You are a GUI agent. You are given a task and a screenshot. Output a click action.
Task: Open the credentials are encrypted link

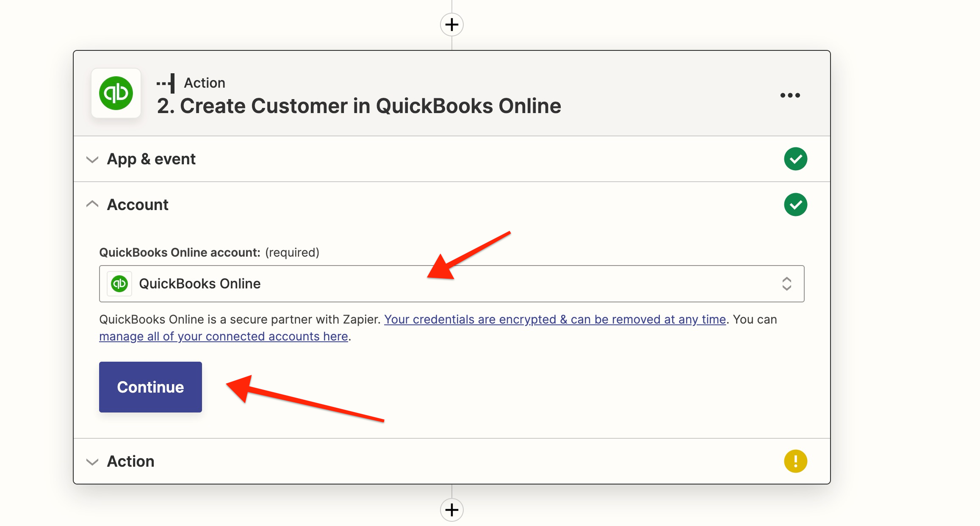coord(555,319)
